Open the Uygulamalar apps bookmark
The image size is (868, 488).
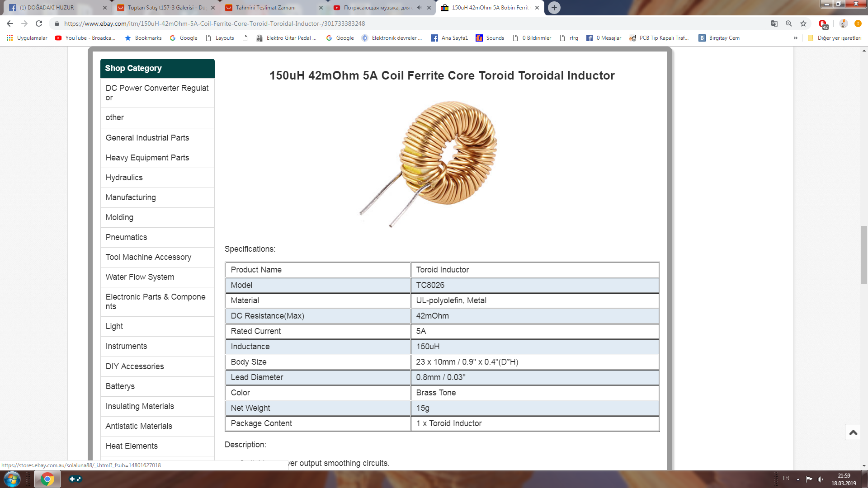click(27, 38)
